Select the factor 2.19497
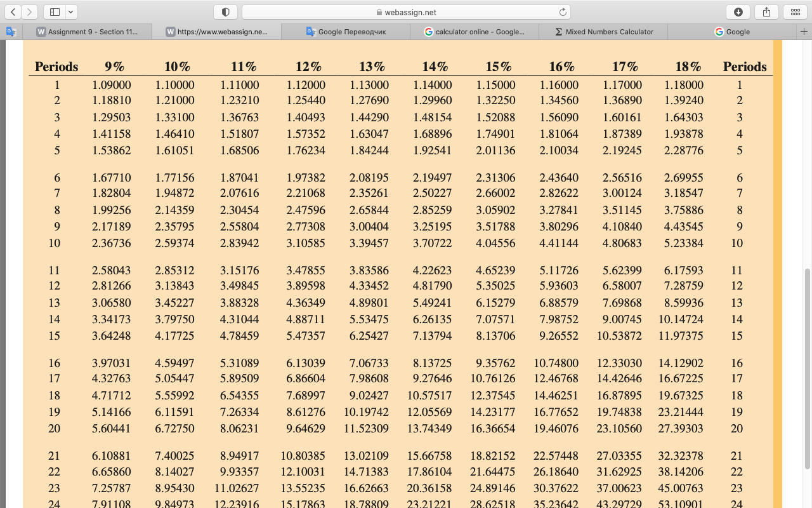The image size is (812, 508). (433, 178)
